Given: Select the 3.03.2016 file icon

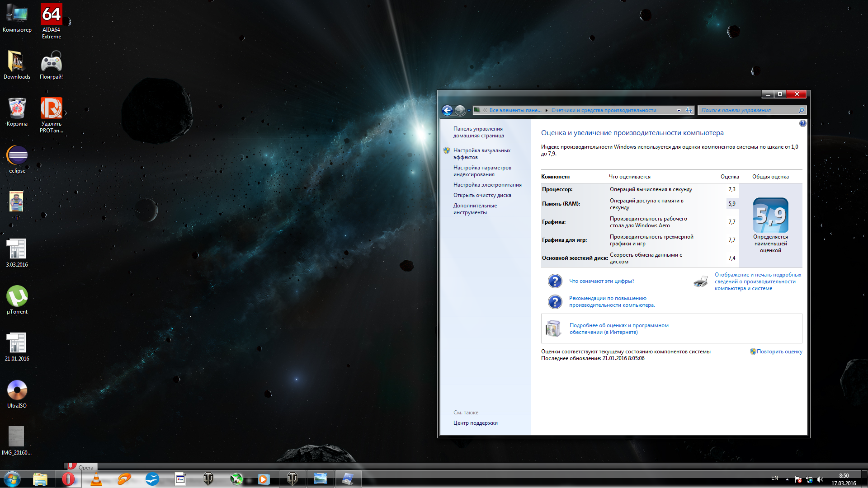Looking at the screenshot, I should (x=17, y=253).
